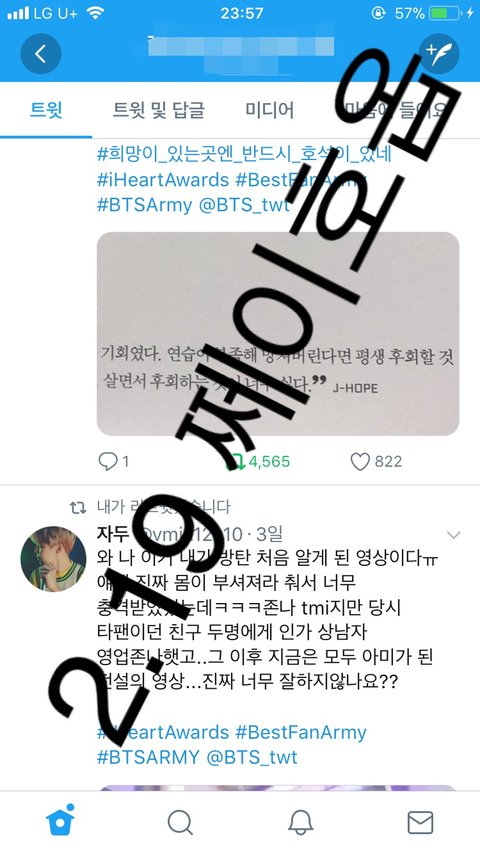Image resolution: width=480 pixels, height=854 pixels.
Task: Toggle retweet showing 4,565
Action: point(258,461)
